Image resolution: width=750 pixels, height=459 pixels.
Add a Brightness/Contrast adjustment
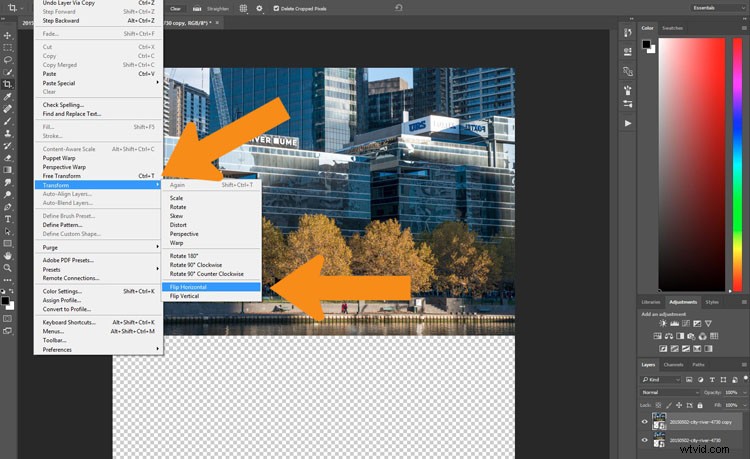[x=663, y=324]
